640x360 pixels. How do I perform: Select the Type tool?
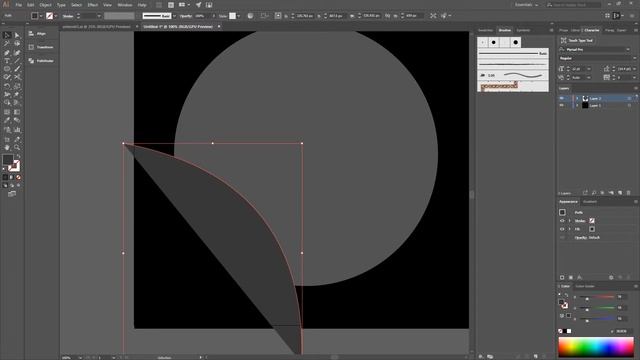(x=7, y=61)
